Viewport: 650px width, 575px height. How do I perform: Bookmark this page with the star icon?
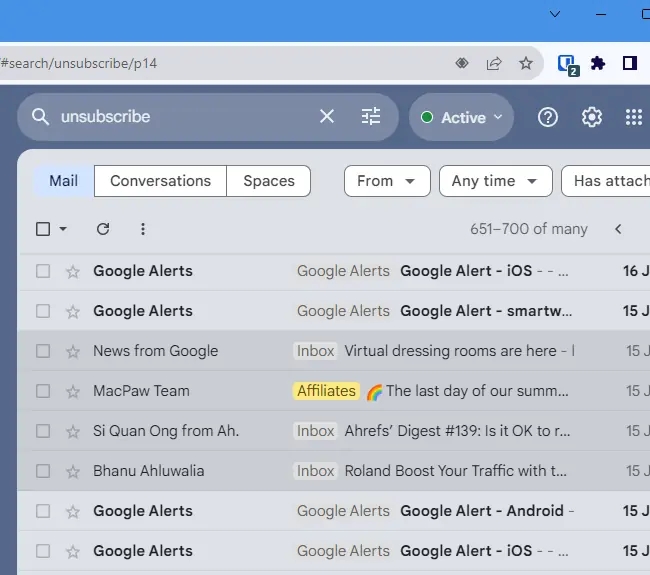coord(526,63)
